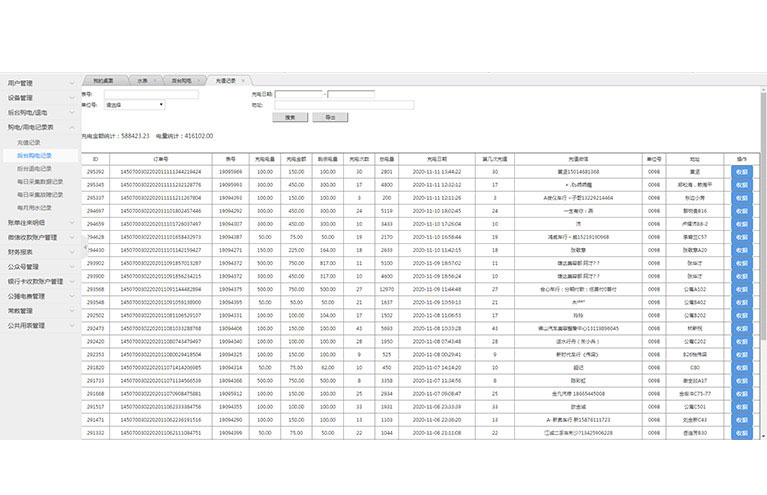
Task: Switch to the 我的桌面 tab
Action: click(103, 81)
